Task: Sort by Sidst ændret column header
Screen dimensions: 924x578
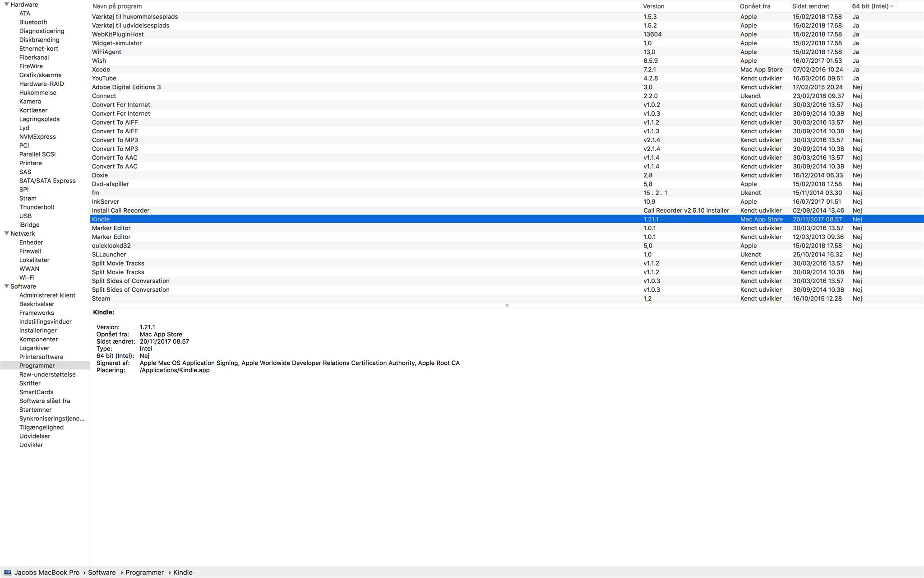Action: coord(811,6)
